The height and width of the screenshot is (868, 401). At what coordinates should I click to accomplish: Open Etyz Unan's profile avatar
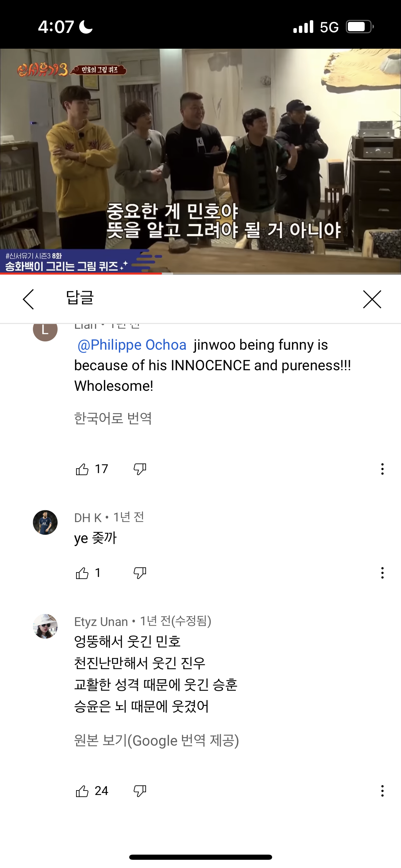(45, 626)
